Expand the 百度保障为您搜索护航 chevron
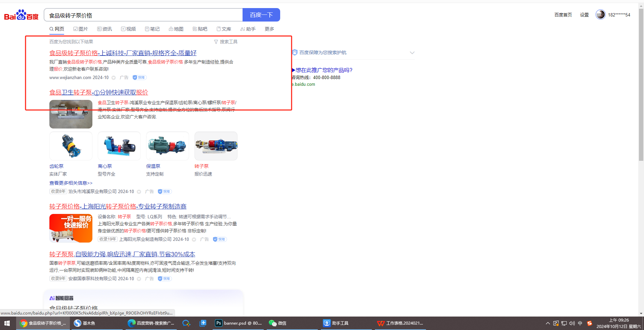Screen dimensions: 644x330 [x=412, y=53]
